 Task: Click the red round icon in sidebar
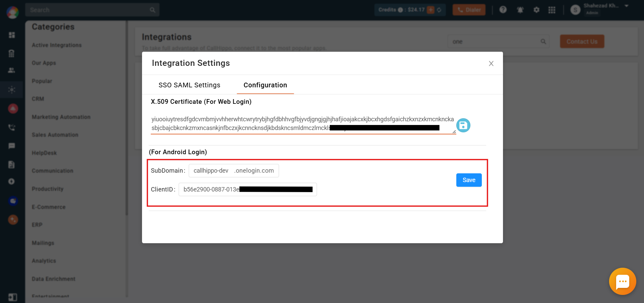coord(13,109)
